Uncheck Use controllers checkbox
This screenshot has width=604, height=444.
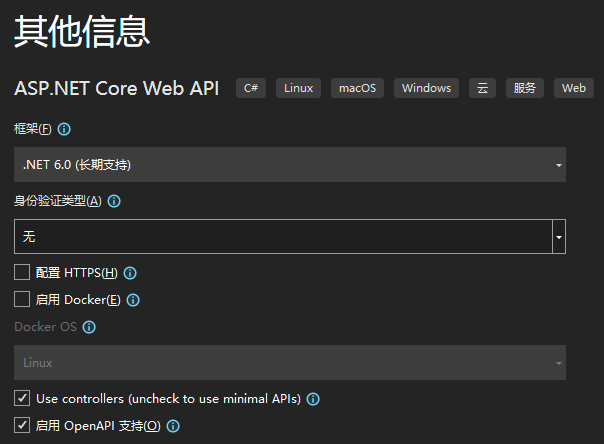[22, 398]
